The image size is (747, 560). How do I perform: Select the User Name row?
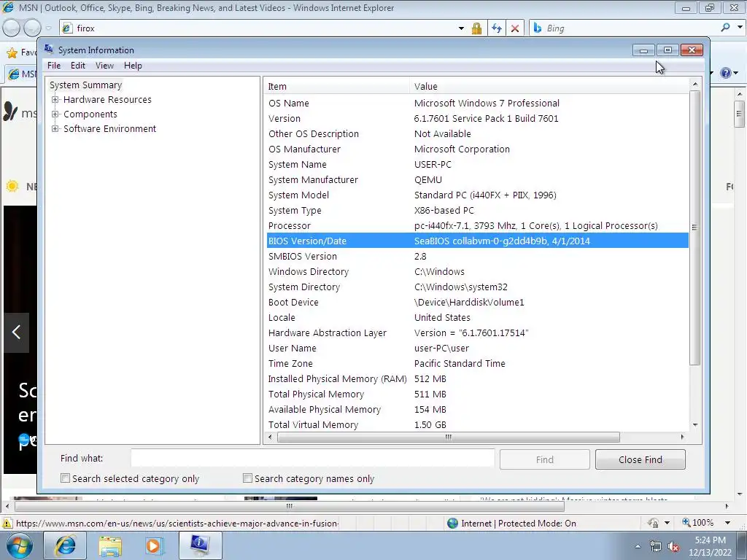pos(477,348)
